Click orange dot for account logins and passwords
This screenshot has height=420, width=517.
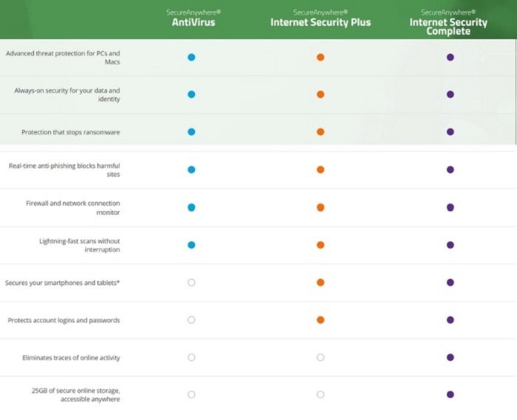coord(321,320)
